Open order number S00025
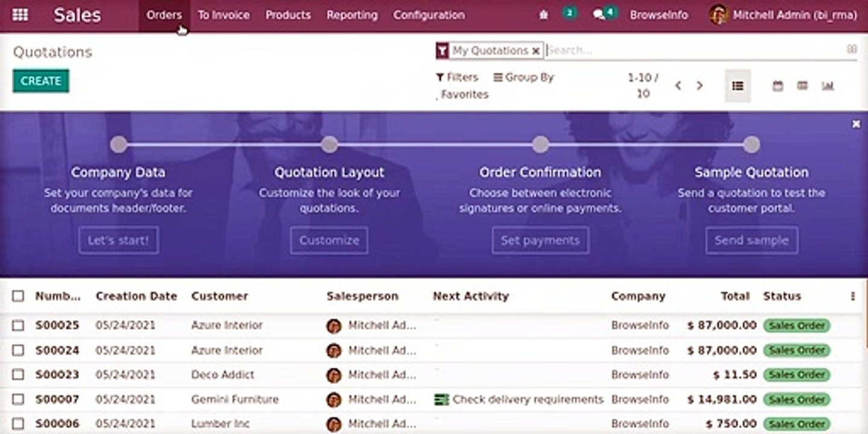Image resolution: width=868 pixels, height=434 pixels. tap(57, 325)
